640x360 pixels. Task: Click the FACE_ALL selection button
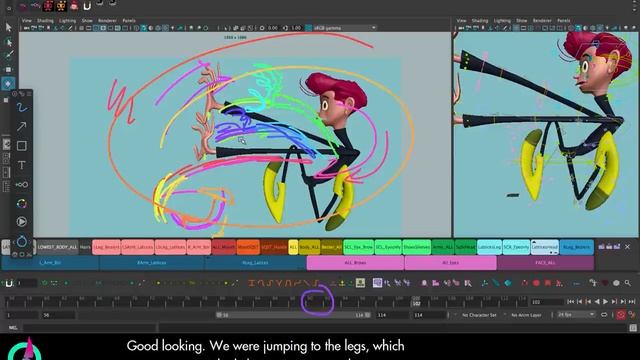(x=545, y=263)
